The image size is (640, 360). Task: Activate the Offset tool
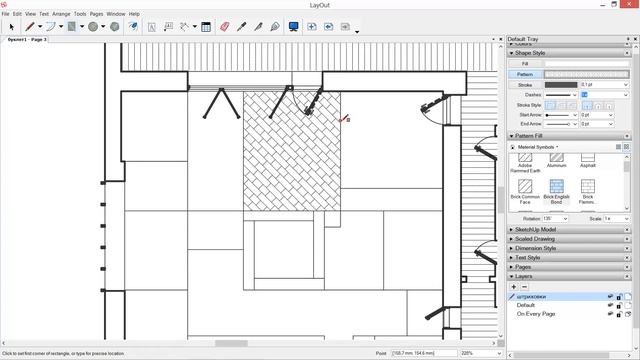[133, 27]
